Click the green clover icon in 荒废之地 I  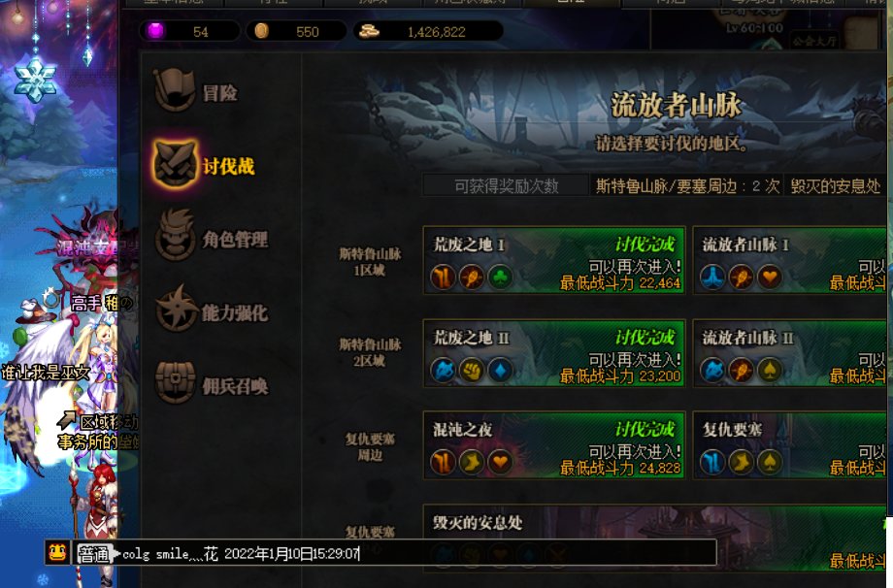point(500,278)
